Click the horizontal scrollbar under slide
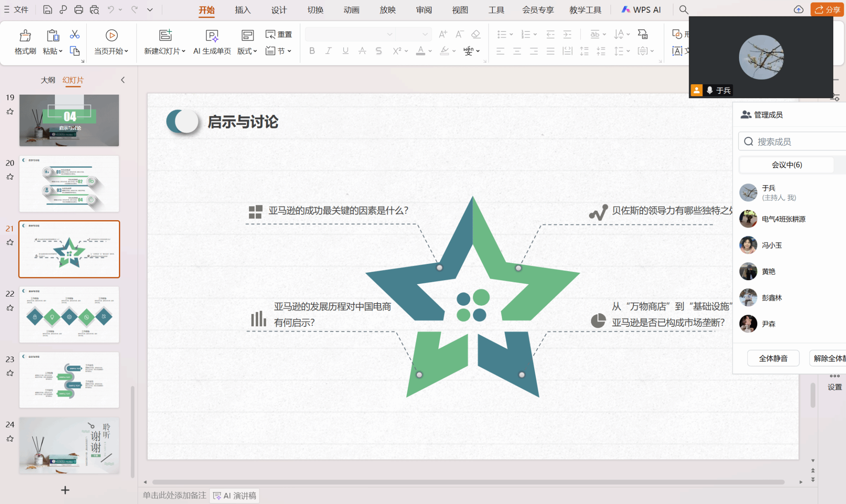The width and height of the screenshot is (846, 504). (x=468, y=482)
